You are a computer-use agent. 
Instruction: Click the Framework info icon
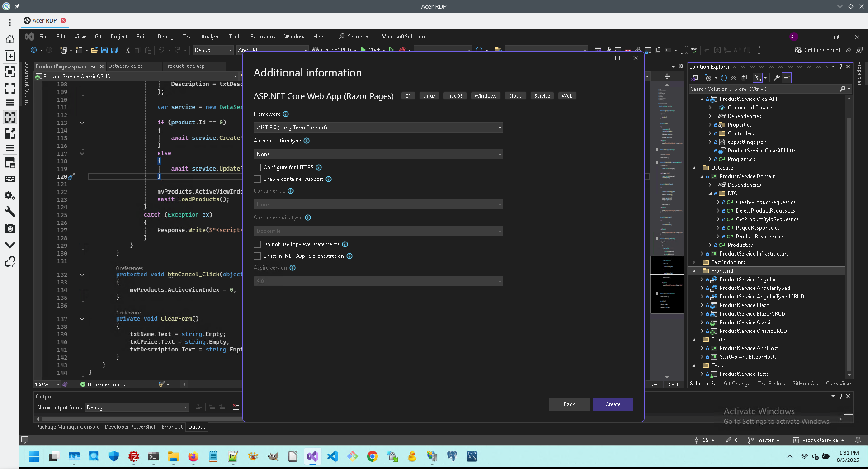(x=286, y=114)
